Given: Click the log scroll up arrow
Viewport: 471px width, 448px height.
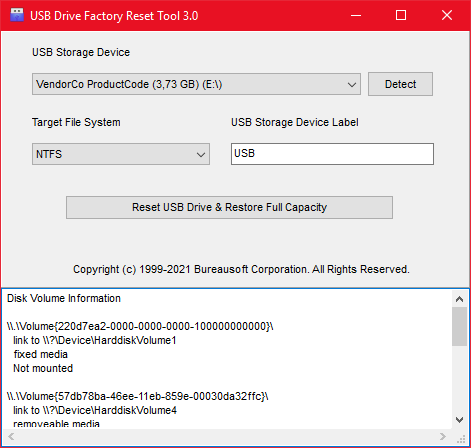Looking at the screenshot, I should click(x=459, y=299).
